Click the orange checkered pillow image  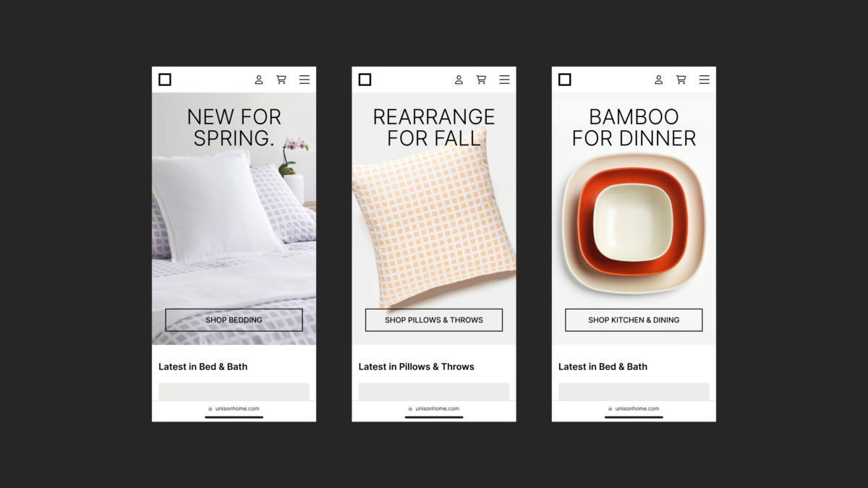tap(434, 217)
